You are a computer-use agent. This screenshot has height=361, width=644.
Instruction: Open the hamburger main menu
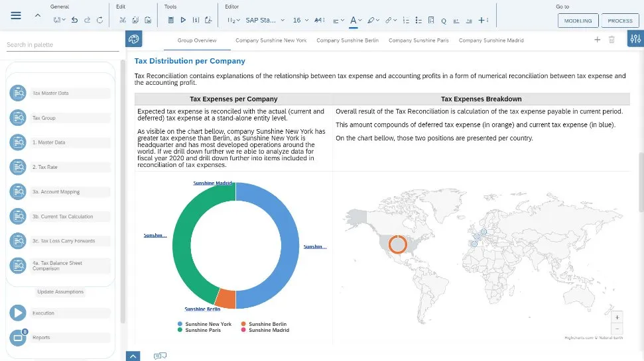tap(16, 15)
